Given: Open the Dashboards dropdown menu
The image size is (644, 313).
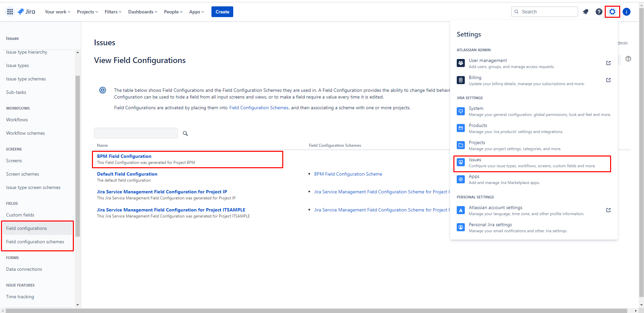Looking at the screenshot, I should 143,12.
